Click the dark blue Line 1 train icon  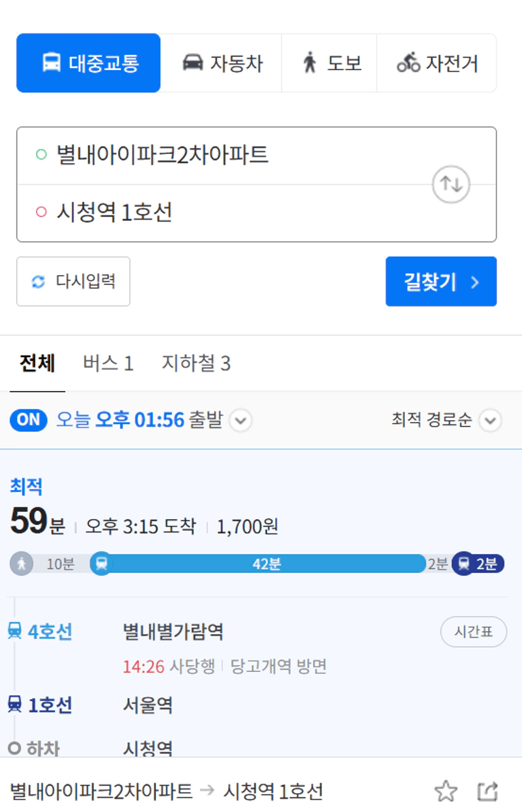pyautogui.click(x=465, y=563)
